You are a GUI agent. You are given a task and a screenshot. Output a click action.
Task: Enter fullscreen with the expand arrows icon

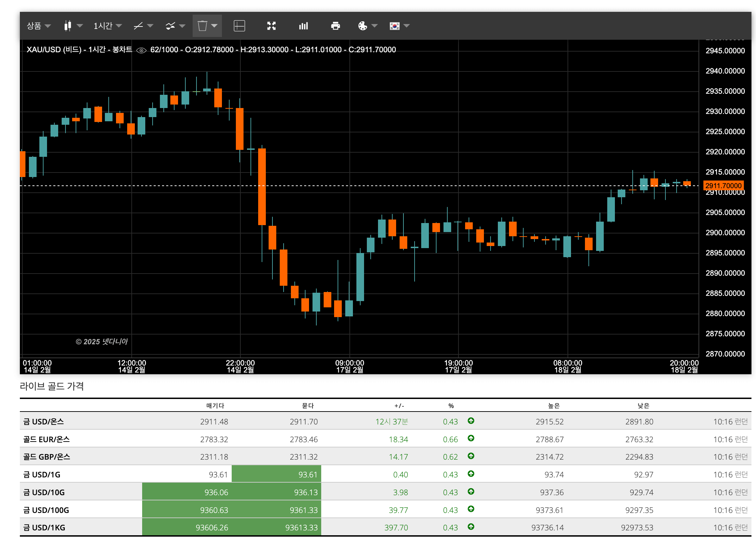pos(271,26)
